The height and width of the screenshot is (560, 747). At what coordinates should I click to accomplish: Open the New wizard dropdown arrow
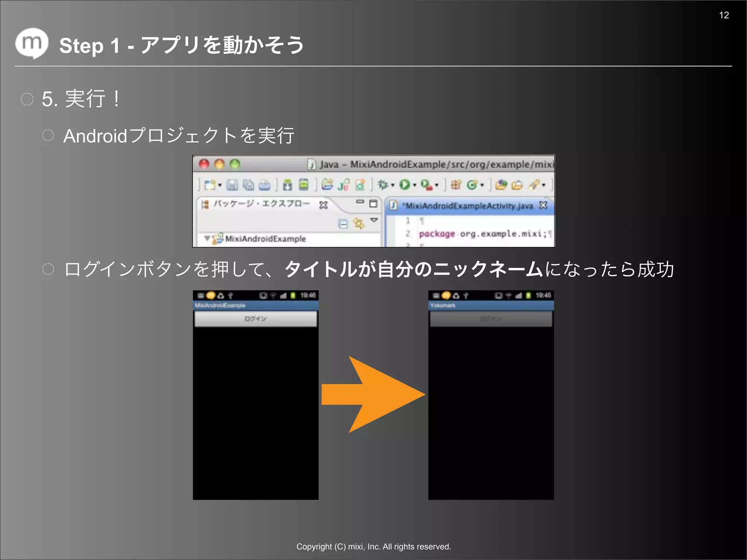tap(220, 185)
